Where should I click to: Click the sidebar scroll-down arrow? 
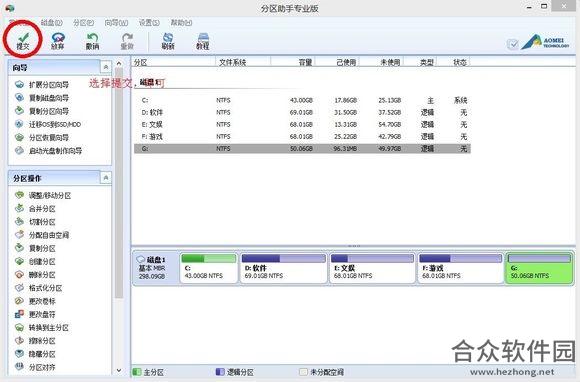click(x=119, y=370)
